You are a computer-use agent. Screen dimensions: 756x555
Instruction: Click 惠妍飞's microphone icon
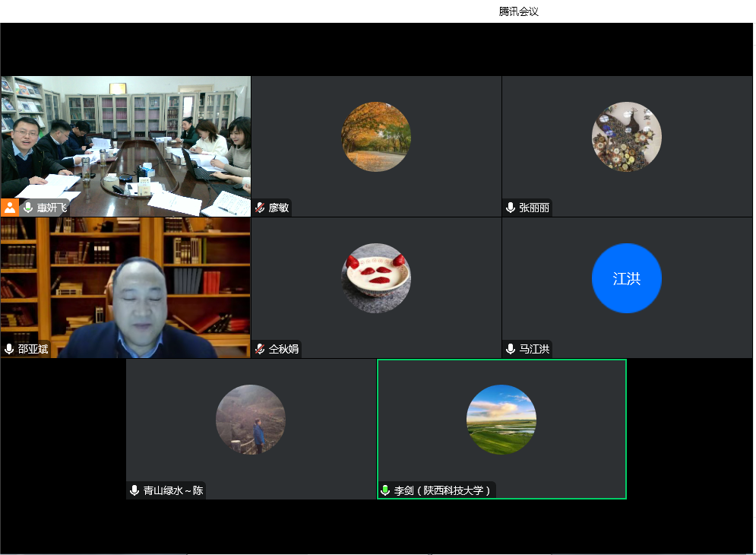click(x=28, y=208)
